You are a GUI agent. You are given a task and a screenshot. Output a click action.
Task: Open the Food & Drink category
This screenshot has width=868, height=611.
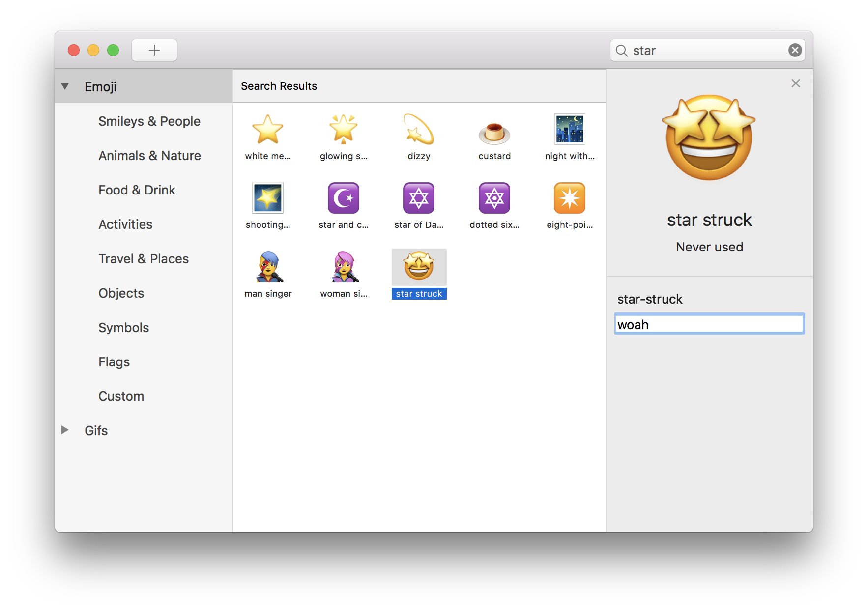click(137, 190)
